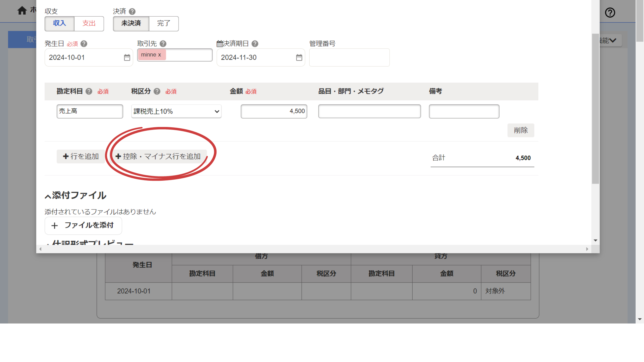Image resolution: width=644 pixels, height=362 pixels.
Task: Click the 行を追加 add row button
Action: click(x=81, y=157)
